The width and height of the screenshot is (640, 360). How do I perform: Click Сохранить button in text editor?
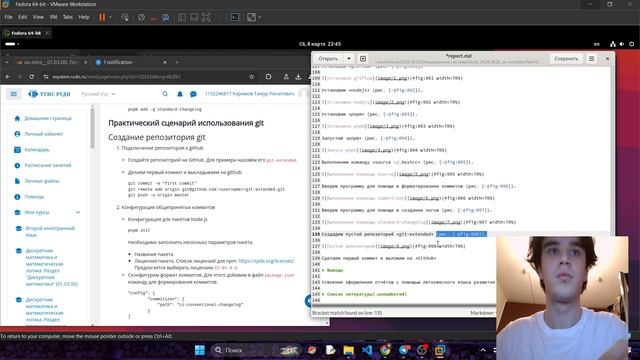[x=566, y=58]
